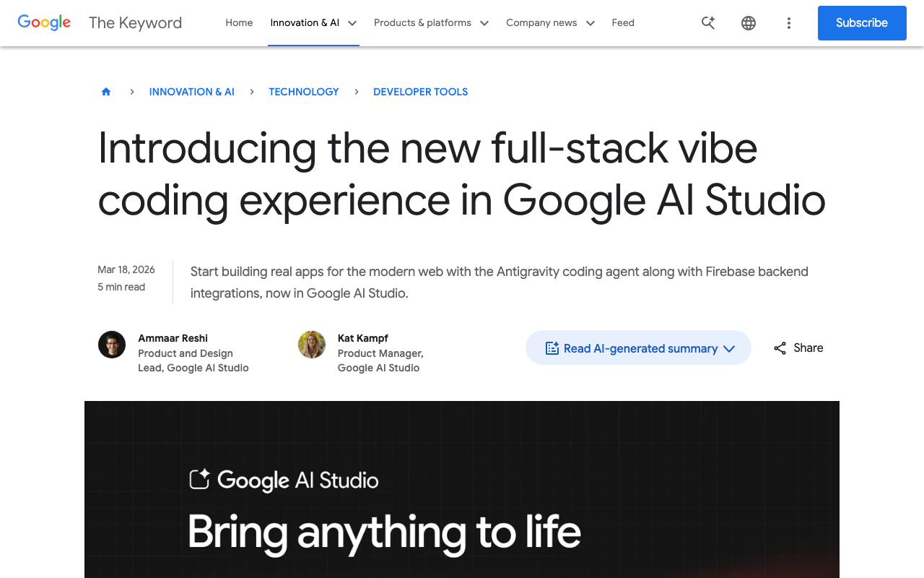Open the Company news menu
Screen dimensions: 924x578
541,22
